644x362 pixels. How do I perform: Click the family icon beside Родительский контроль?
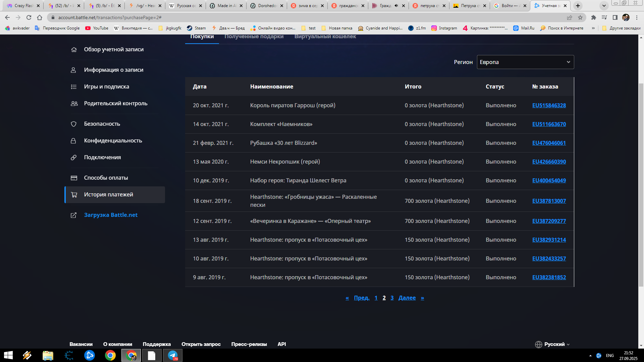[x=74, y=104]
